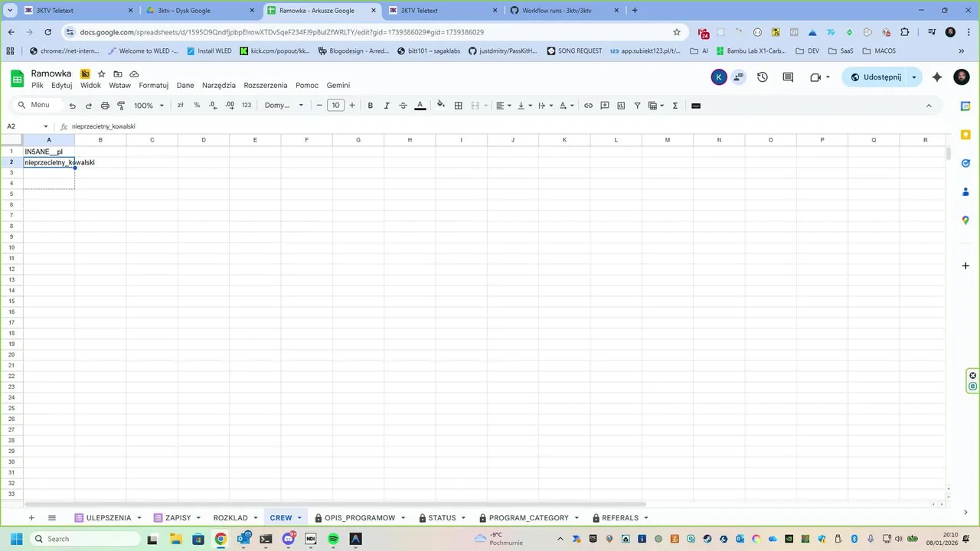Add a new sheet with plus
Viewport: 980px width, 551px height.
[31, 518]
